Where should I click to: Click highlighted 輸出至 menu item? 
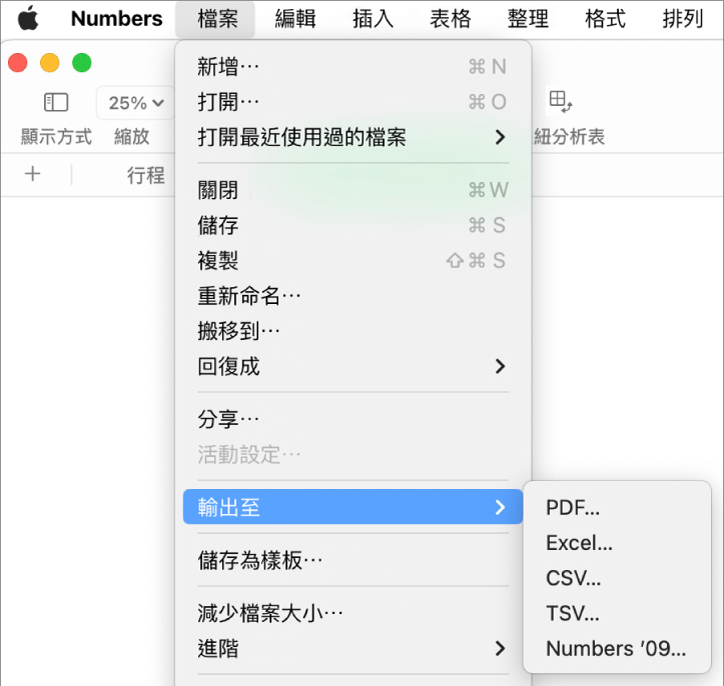[x=353, y=507]
